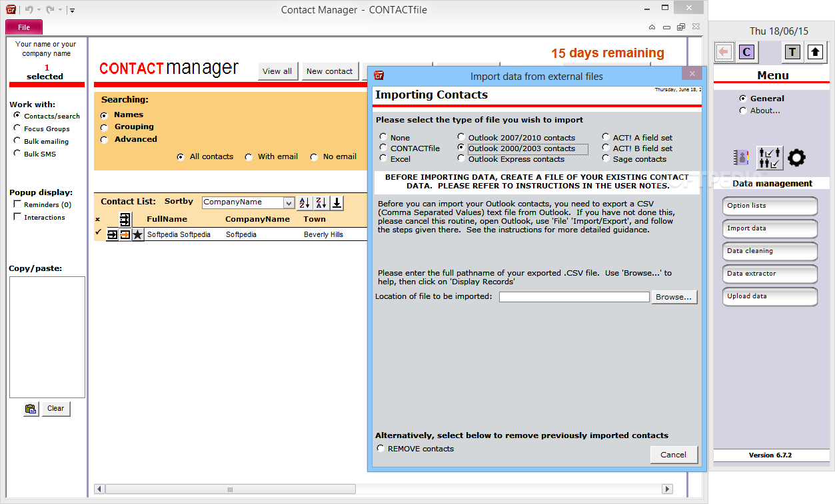Click the pink back arrow in Menu panel
Viewport: 835px width, 504px height.
[x=723, y=52]
